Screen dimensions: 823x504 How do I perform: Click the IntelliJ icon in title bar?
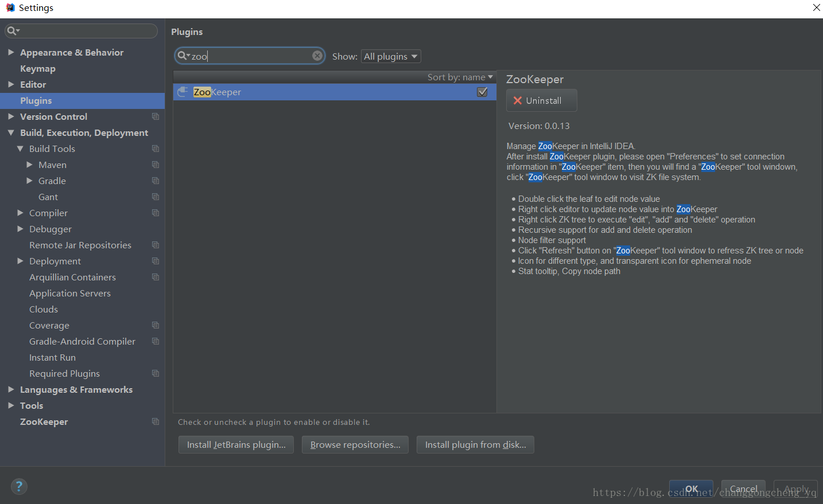pyautogui.click(x=10, y=7)
